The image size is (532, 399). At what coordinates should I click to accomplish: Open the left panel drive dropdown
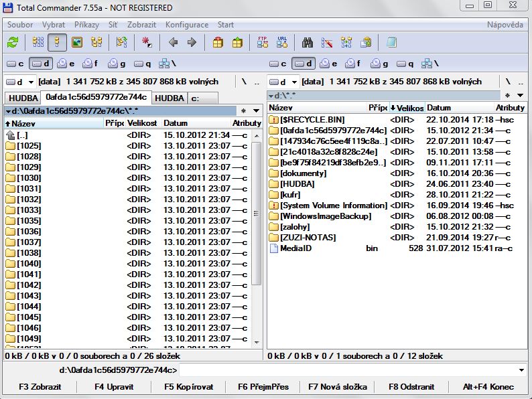click(20, 82)
